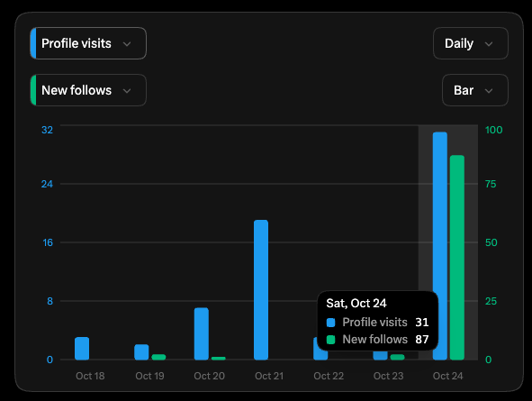Select the green Oct 23 new follows bar
Image resolution: width=532 pixels, height=401 pixels.
point(397,357)
